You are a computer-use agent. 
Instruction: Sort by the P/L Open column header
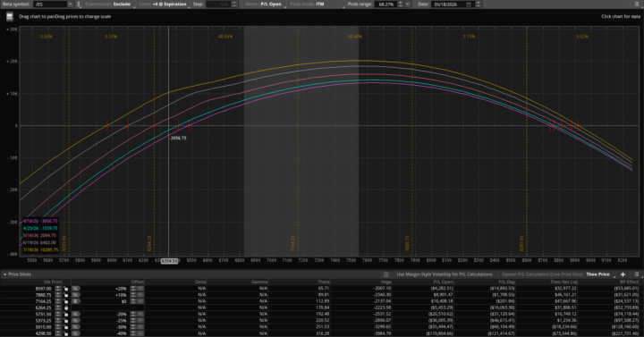(x=444, y=282)
